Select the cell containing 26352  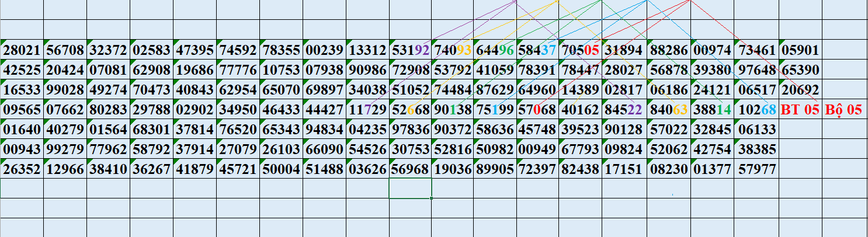[x=22, y=169]
